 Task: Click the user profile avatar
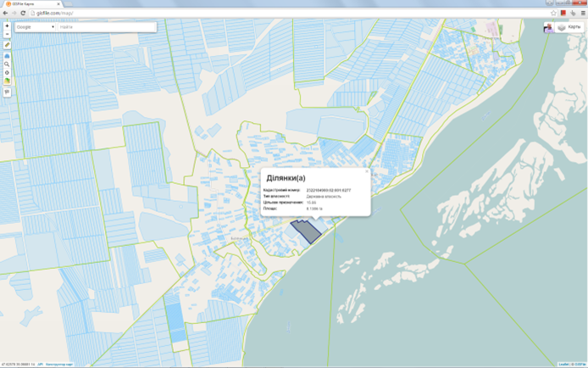point(547,28)
